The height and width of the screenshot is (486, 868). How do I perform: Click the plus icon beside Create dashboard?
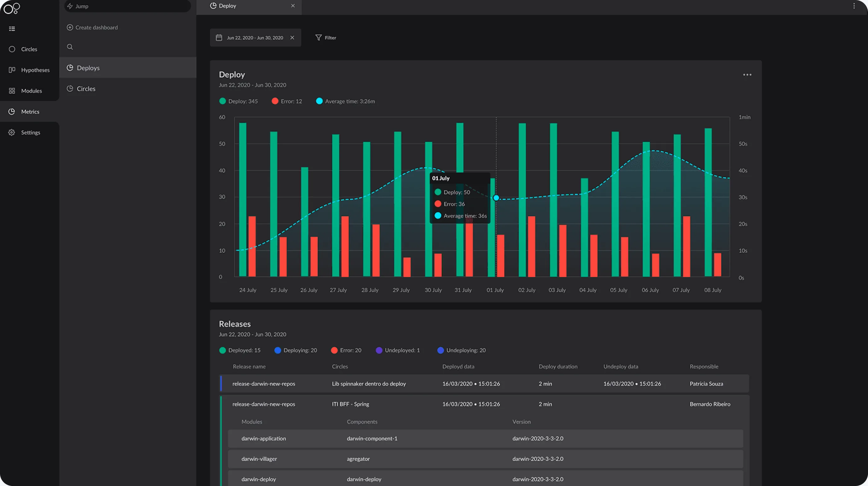click(x=70, y=28)
